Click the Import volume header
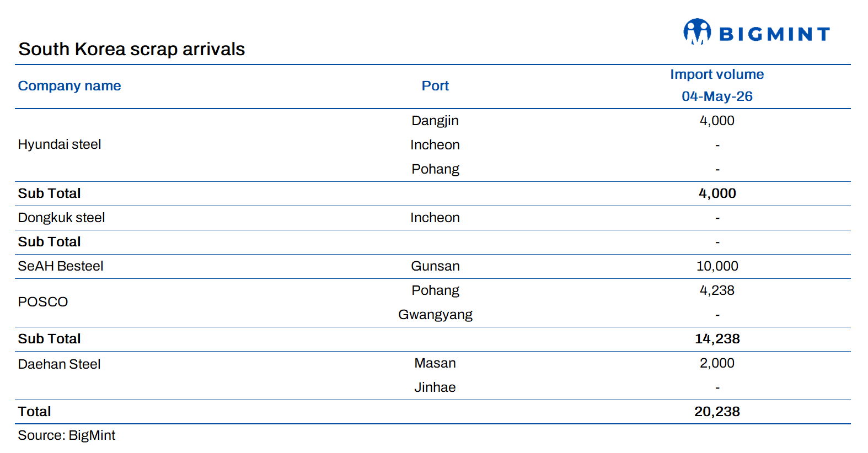The height and width of the screenshot is (453, 868). click(x=717, y=74)
